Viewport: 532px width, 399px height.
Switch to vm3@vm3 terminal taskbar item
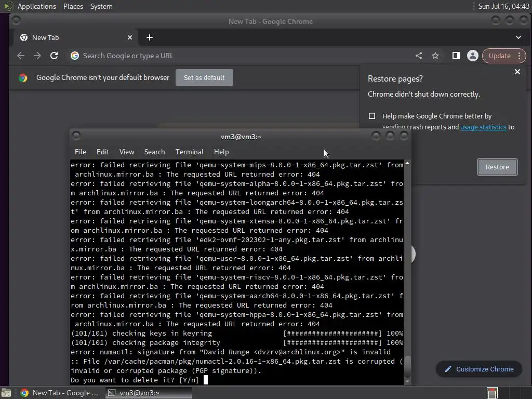click(x=149, y=393)
